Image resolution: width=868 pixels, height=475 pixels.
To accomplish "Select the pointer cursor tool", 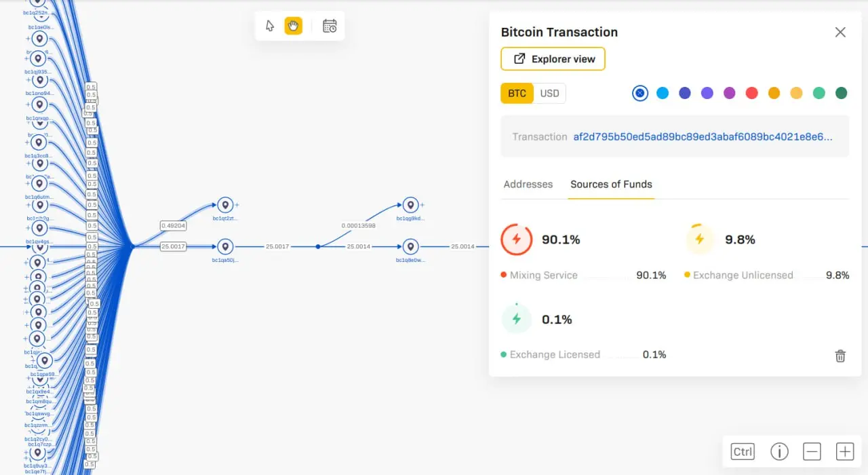I will click(x=270, y=26).
